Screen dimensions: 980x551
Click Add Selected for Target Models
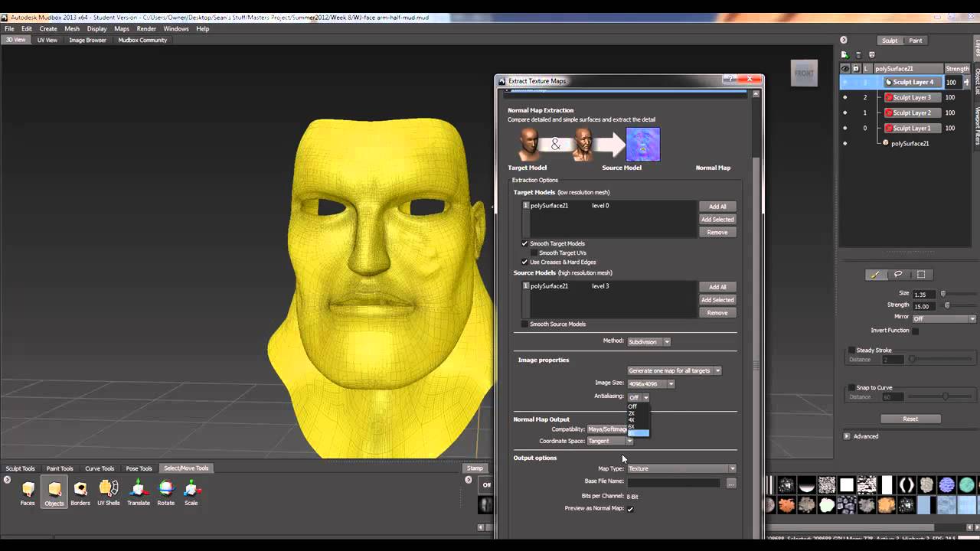(717, 220)
